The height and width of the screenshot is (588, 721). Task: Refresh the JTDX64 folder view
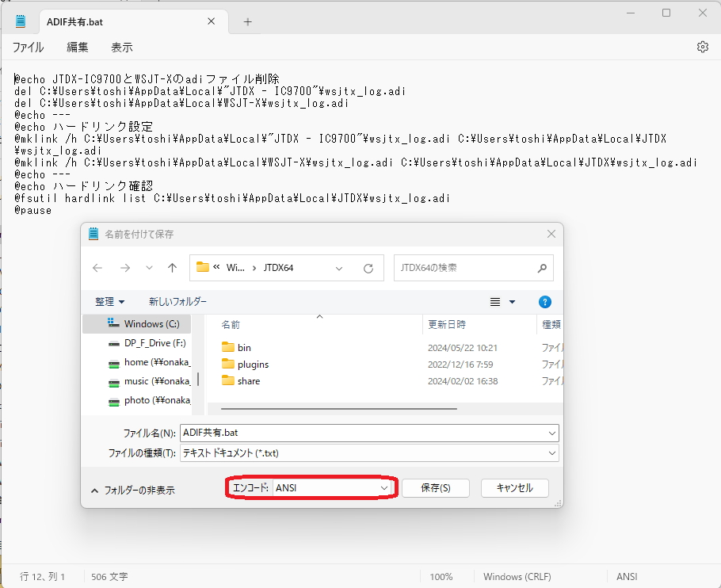[368, 268]
